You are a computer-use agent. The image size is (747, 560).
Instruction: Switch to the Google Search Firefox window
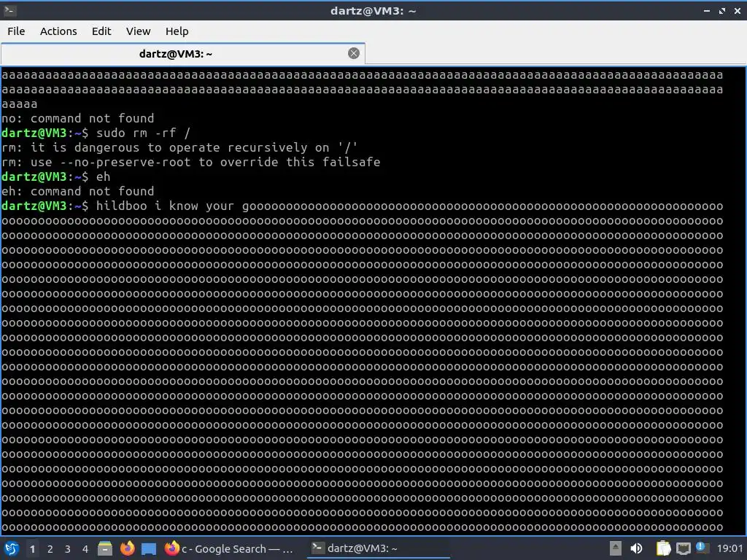228,548
